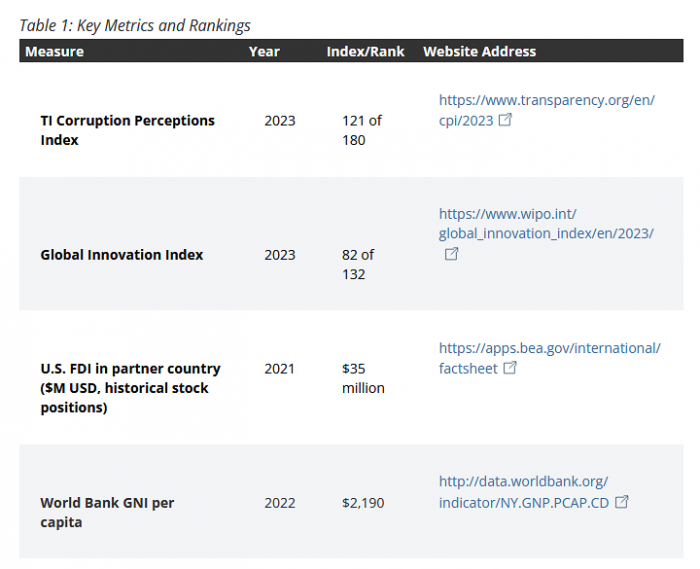Image resolution: width=700 pixels, height=569 pixels.
Task: Open the WIPO Global Innovation Index link
Action: click(x=545, y=224)
